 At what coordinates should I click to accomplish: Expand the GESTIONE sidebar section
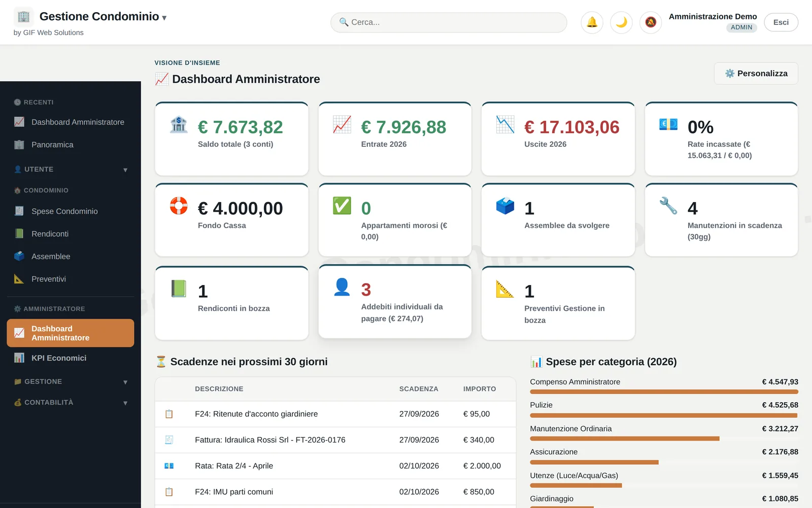coord(71,382)
